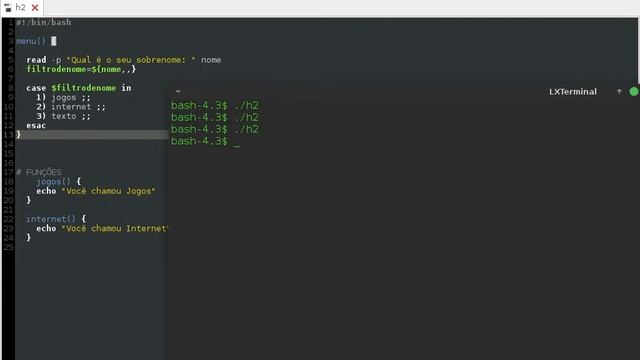Image resolution: width=640 pixels, height=360 pixels.
Task: Click the '2) internet ;;' case option
Action: (71, 107)
